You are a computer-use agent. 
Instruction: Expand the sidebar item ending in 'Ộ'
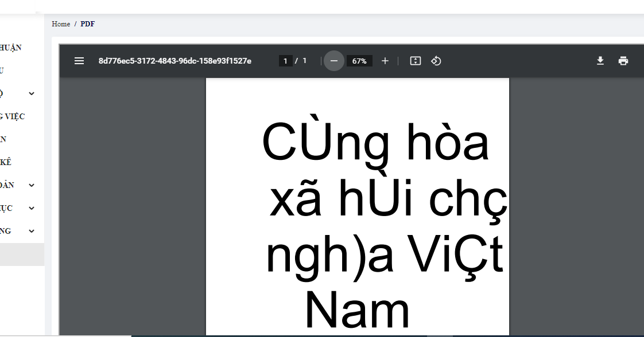[x=32, y=93]
